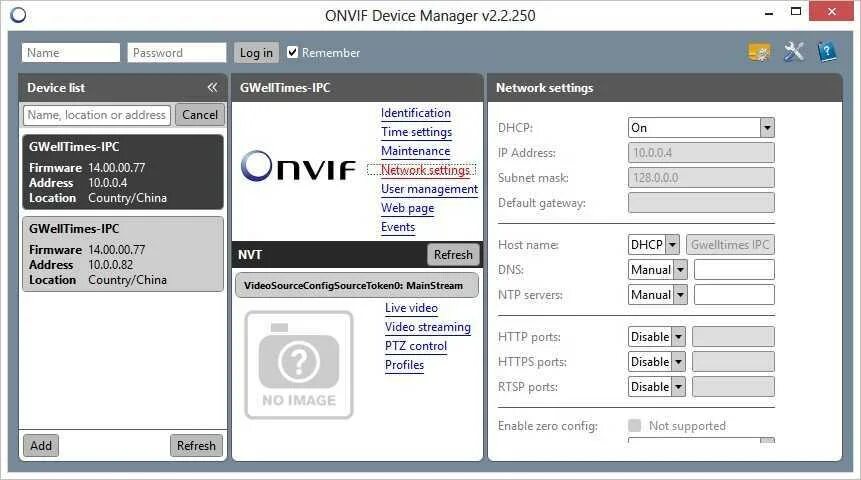The width and height of the screenshot is (861, 480).
Task: Close the ONVIF Device Manager window
Action: [x=831, y=12]
